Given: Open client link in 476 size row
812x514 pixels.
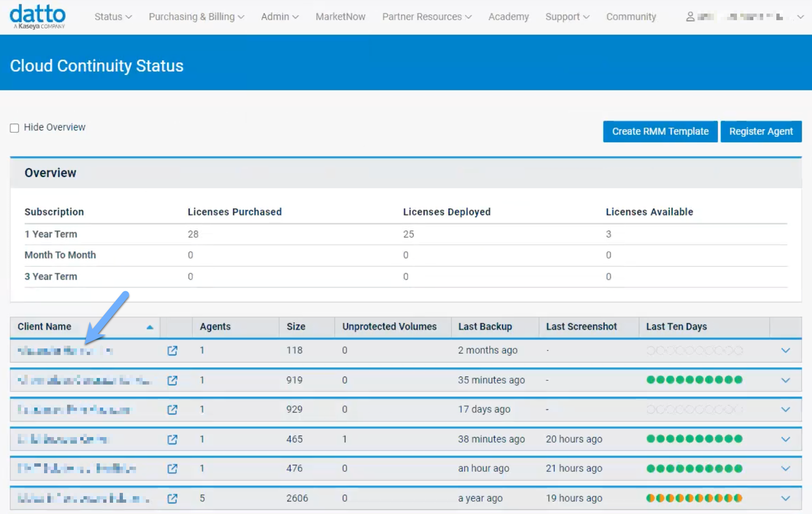Looking at the screenshot, I should 77,469.
